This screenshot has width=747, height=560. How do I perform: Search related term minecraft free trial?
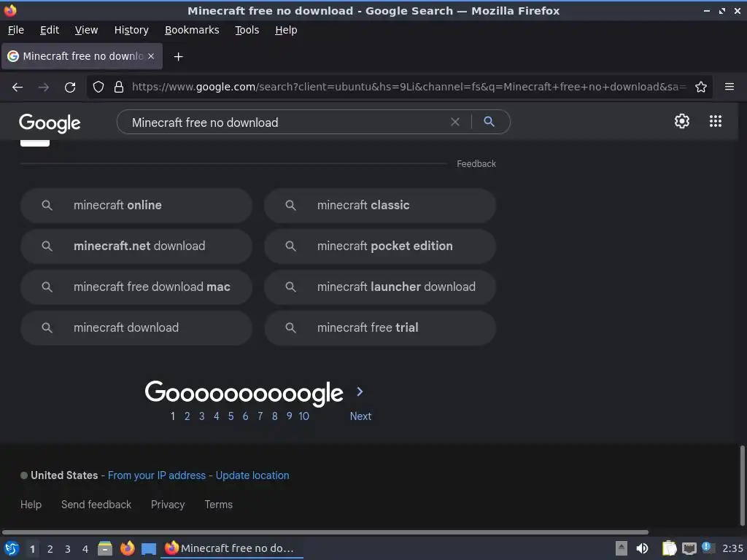click(380, 327)
